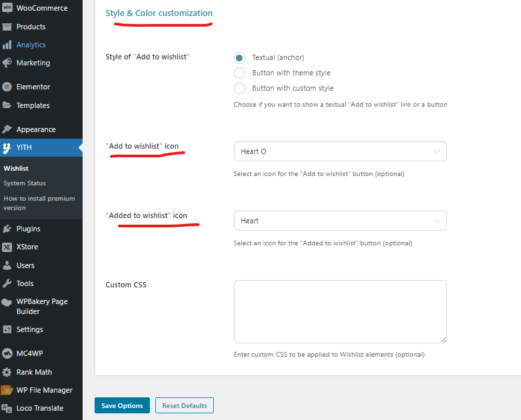Open WPBakery Page Builder menu

41,306
